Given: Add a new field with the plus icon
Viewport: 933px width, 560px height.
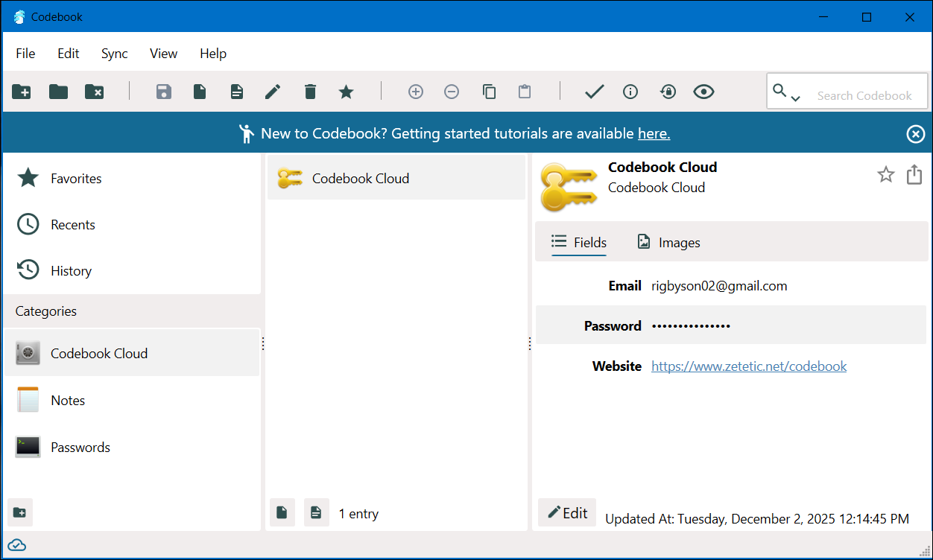Looking at the screenshot, I should [415, 91].
